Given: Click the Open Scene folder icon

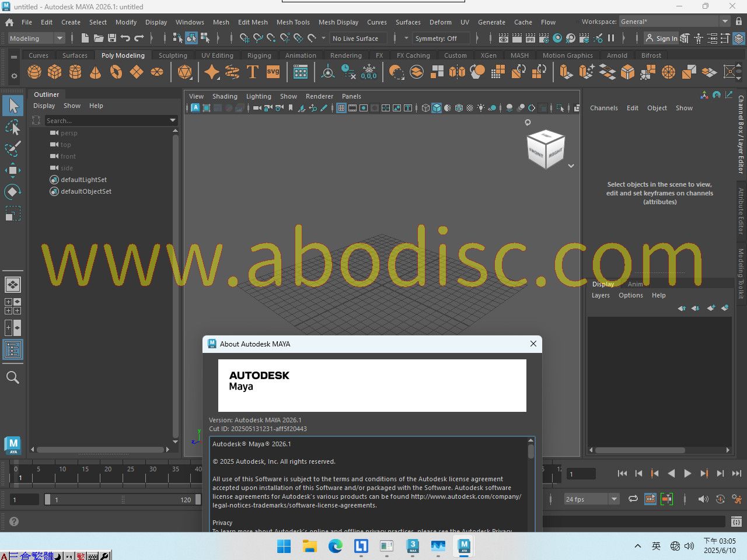Looking at the screenshot, I should click(99, 38).
